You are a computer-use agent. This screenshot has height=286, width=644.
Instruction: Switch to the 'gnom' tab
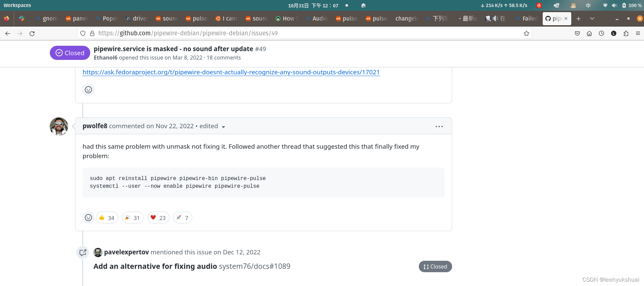47,19
